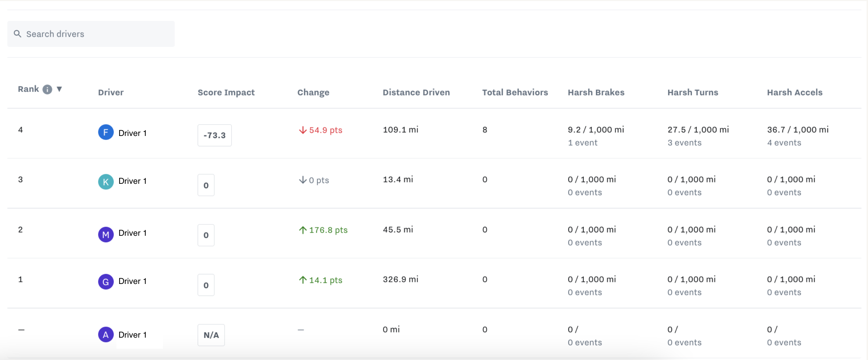Click the Rank info icon

tap(47, 89)
